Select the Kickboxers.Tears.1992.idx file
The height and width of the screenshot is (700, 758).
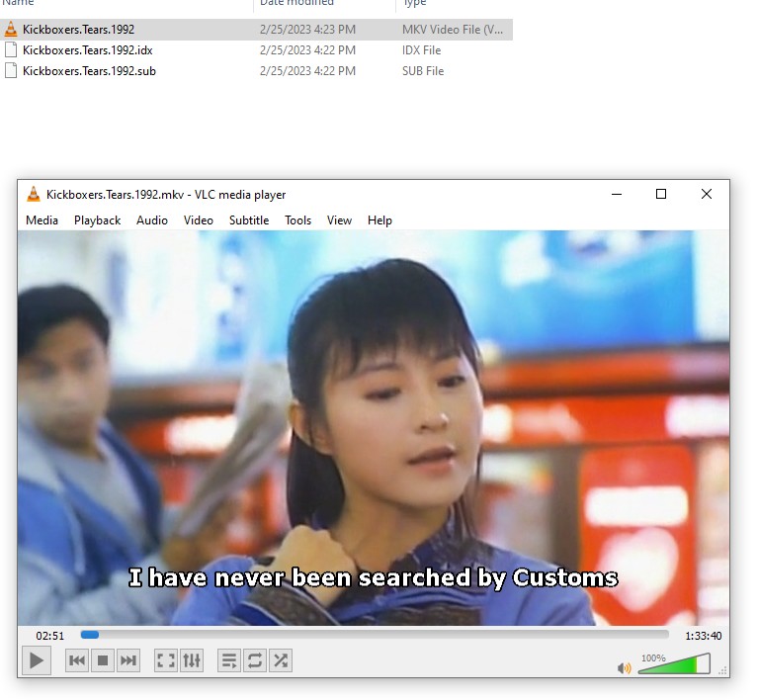(x=88, y=50)
